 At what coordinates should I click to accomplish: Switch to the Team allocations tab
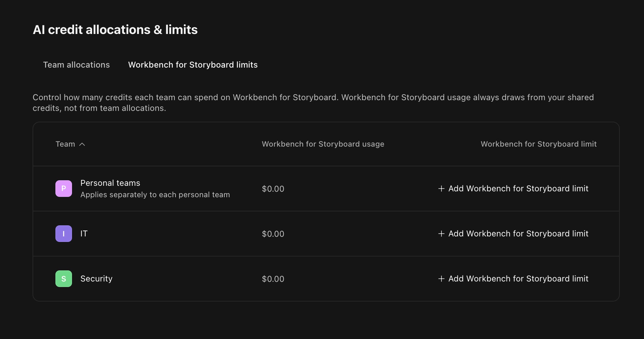click(x=77, y=65)
